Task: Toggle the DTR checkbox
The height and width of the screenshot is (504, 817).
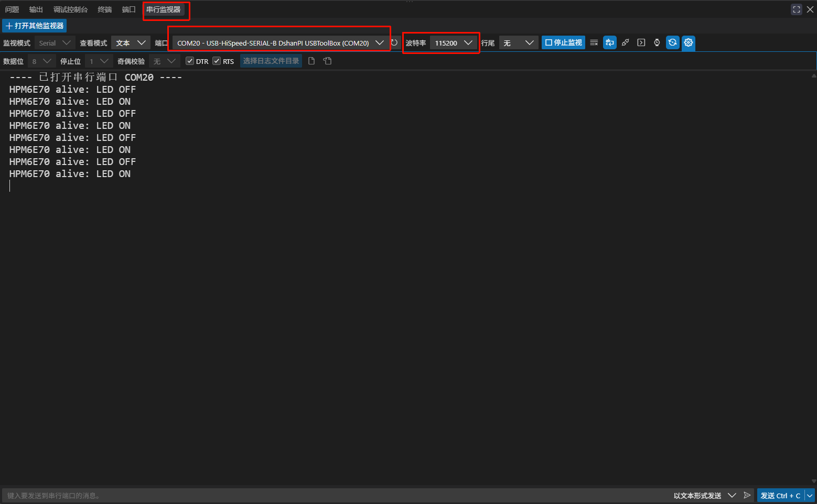Action: point(190,61)
